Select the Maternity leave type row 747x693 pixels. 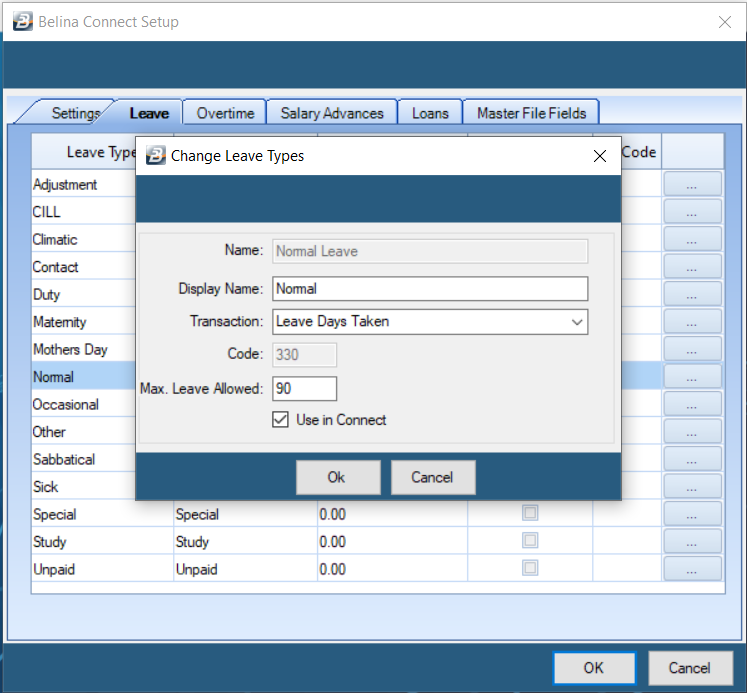84,321
